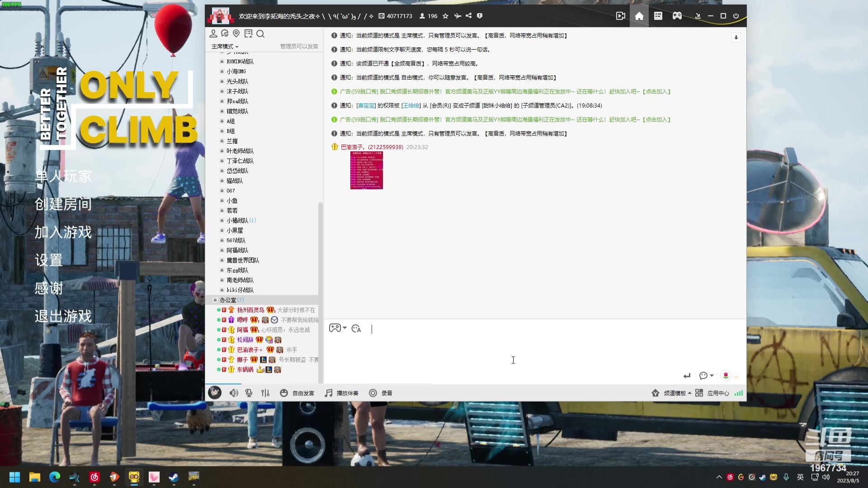Send message with the enter arrow icon
Viewport: 868px width, 488px height.
tap(687, 376)
